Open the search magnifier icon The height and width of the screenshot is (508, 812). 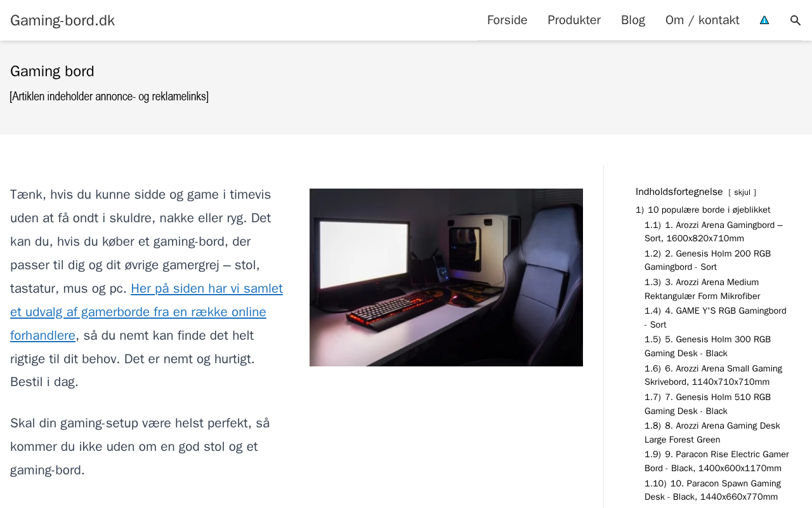796,20
